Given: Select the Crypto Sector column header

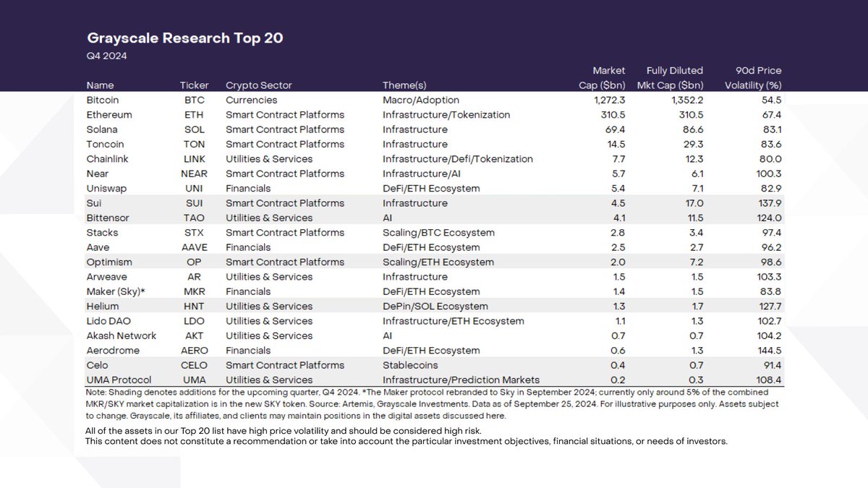Looking at the screenshot, I should pos(258,85).
